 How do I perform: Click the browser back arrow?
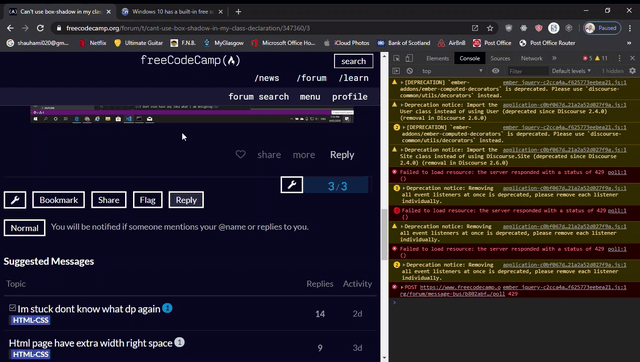(10, 28)
